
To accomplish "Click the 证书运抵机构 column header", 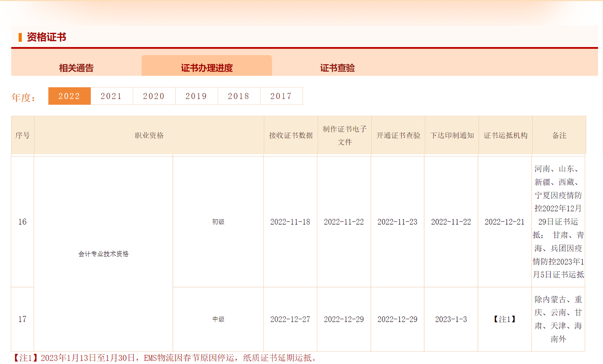I will pyautogui.click(x=505, y=135).
